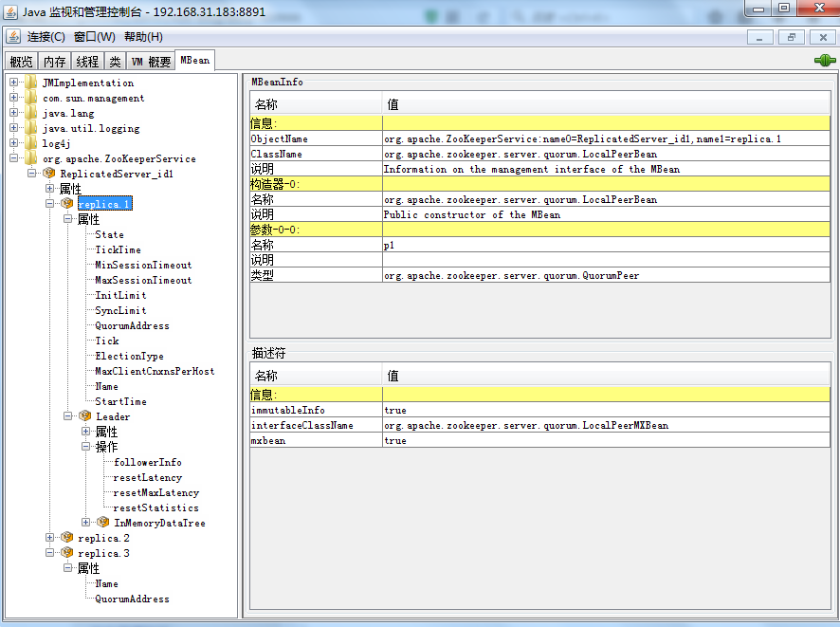The image size is (840, 627).
Task: Close the inner connection window
Action: pos(823,37)
